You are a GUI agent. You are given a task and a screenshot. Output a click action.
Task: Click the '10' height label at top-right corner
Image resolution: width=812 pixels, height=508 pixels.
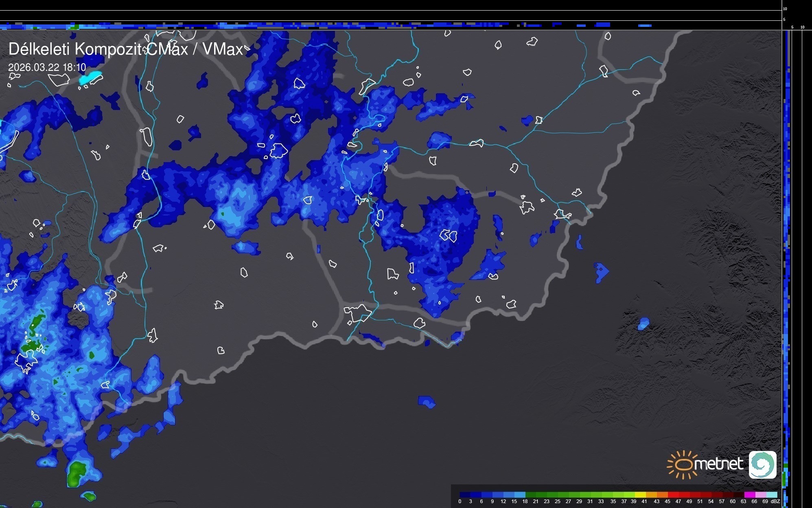[785, 9]
